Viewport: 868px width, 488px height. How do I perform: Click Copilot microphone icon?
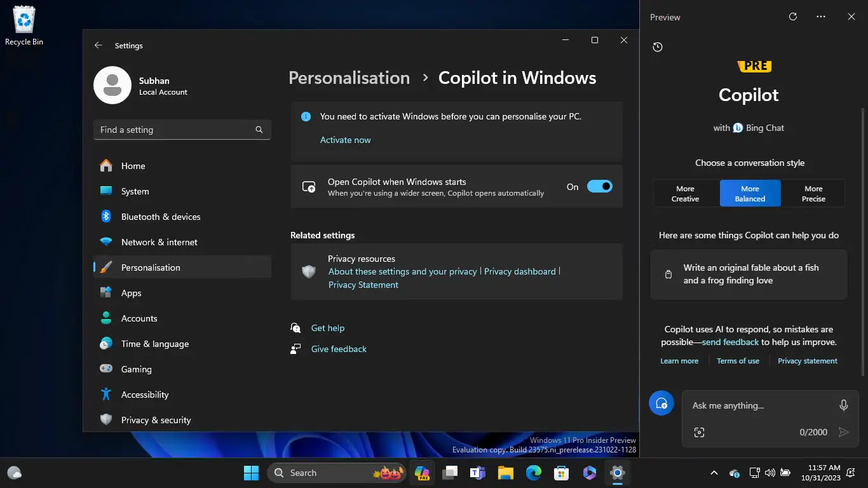point(844,405)
